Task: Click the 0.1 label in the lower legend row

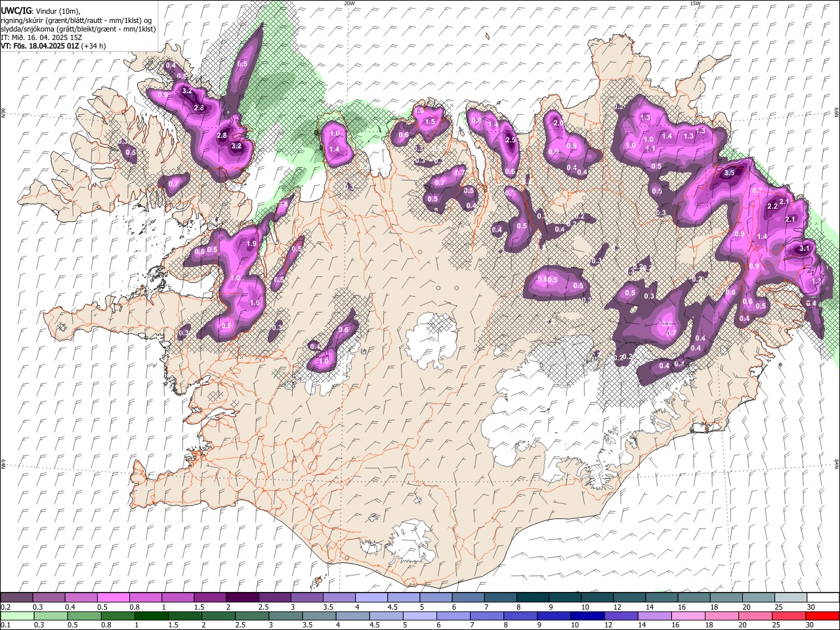Action: 6,625
